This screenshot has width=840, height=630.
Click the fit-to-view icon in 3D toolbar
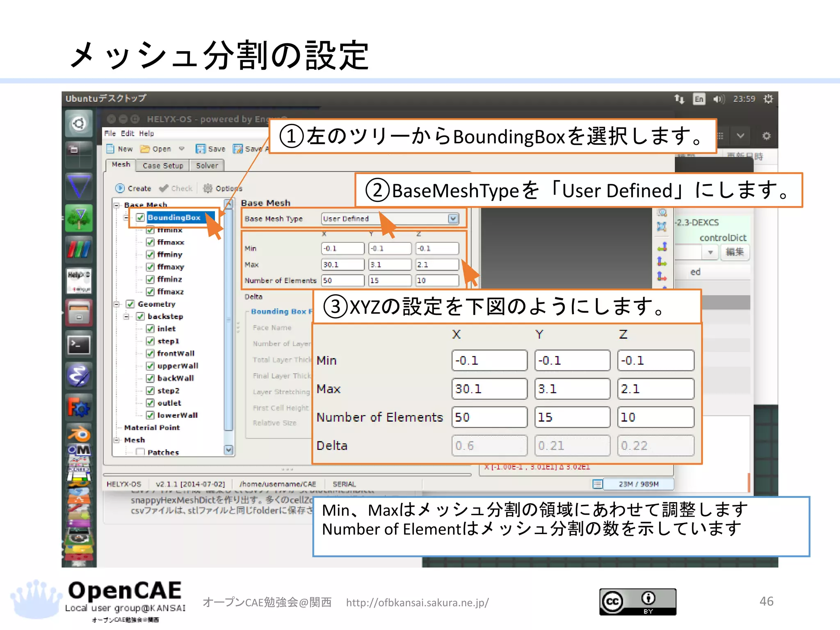(x=662, y=226)
